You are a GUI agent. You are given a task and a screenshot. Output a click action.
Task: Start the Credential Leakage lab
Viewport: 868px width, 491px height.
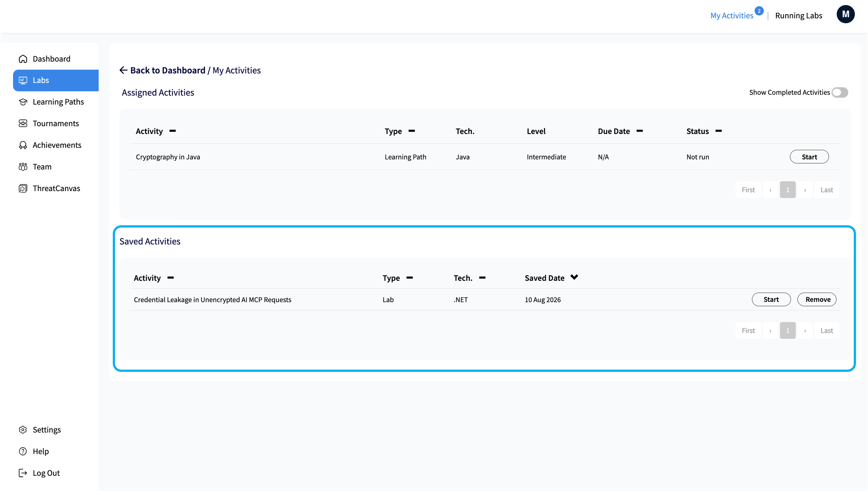coord(771,300)
